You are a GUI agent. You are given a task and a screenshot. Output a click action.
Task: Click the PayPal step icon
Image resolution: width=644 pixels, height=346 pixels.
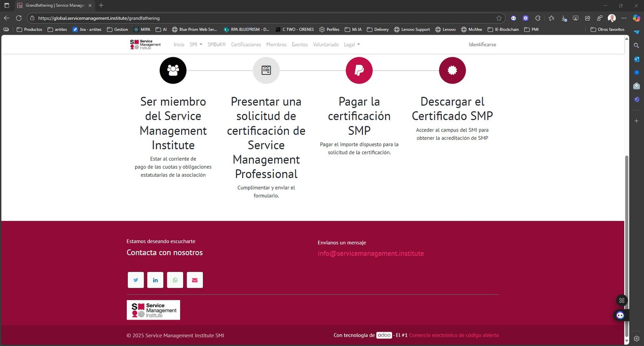[x=359, y=70]
